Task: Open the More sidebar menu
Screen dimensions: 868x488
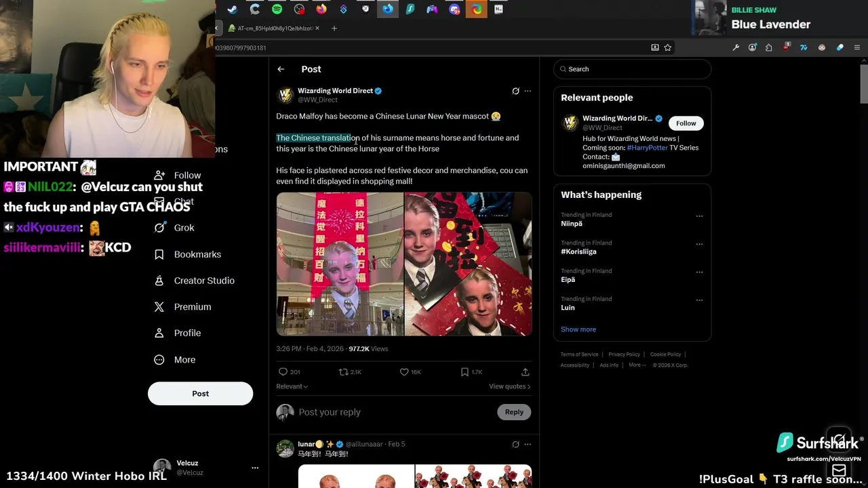Action: pos(174,360)
